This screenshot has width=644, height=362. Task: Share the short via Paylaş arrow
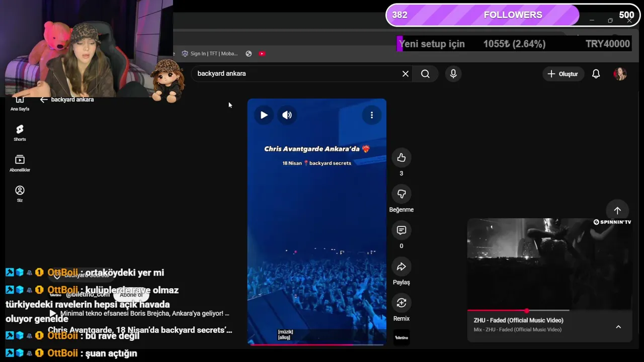click(x=401, y=266)
